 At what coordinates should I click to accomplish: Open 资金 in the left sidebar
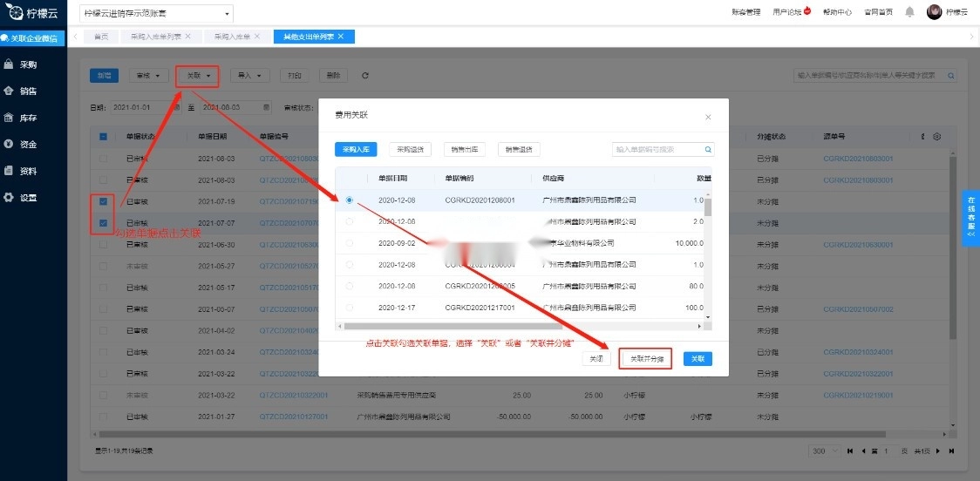coord(28,144)
